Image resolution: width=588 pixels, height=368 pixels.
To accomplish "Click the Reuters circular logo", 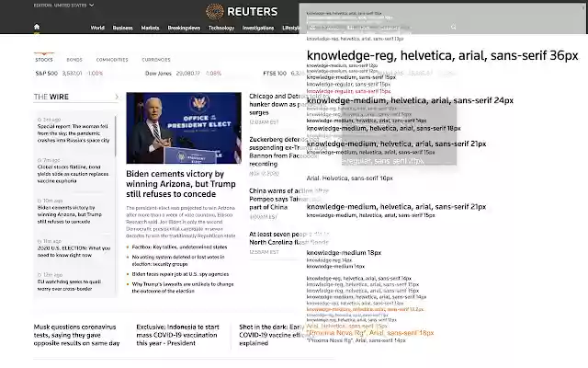I will click(215, 12).
